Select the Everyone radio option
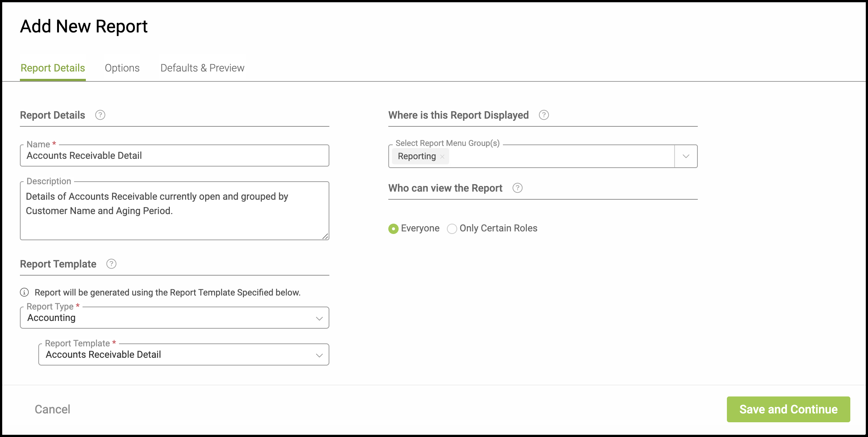868x437 pixels. (393, 229)
